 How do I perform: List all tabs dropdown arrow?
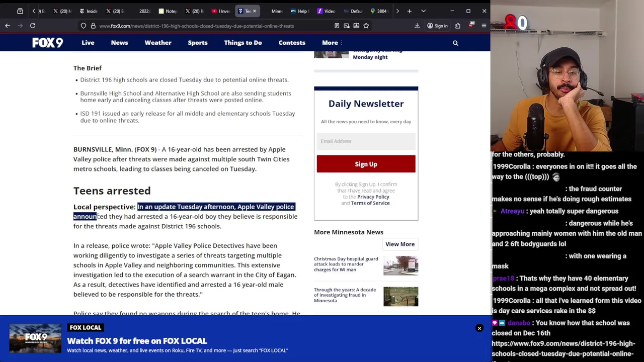(423, 11)
